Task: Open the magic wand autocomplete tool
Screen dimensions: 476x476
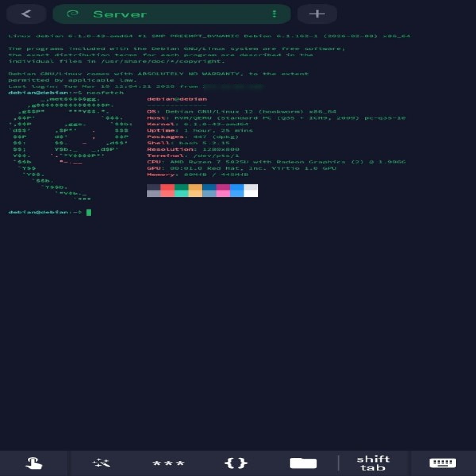Action: point(101,463)
